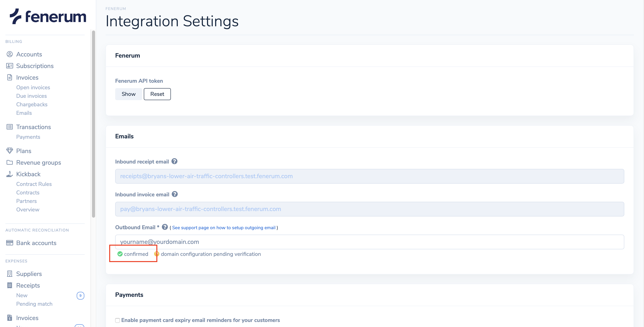The width and height of the screenshot is (644, 327).
Task: Click the Accounts person icon
Action: tap(9, 54)
